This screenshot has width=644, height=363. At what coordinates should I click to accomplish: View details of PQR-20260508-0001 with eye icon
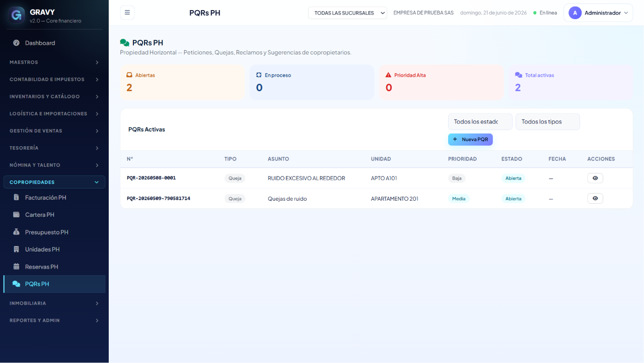[595, 178]
